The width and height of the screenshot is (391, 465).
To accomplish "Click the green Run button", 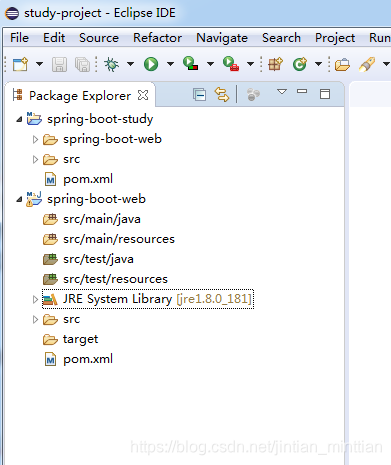I will [151, 64].
